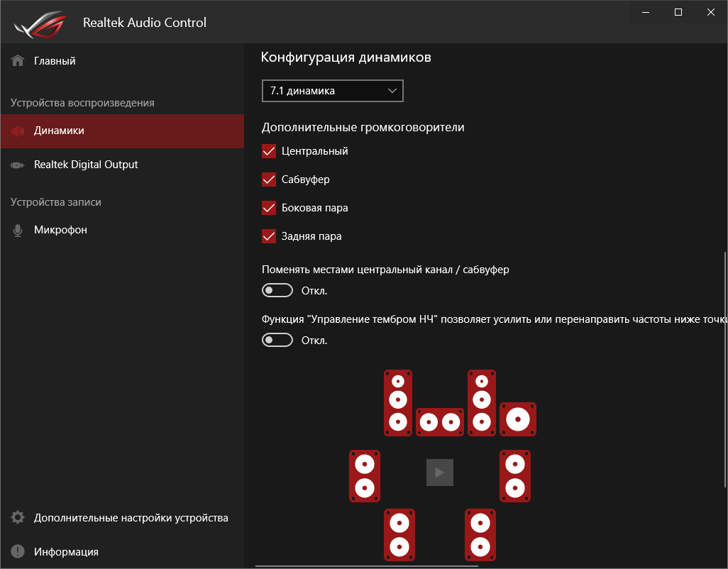Select Realtek Digital Output device

coord(85,165)
